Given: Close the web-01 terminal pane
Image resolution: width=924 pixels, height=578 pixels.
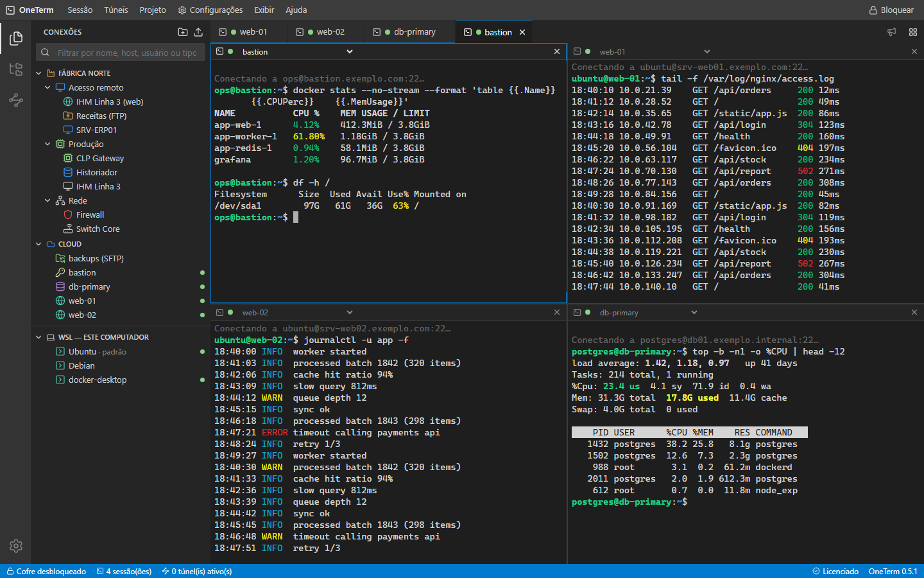Looking at the screenshot, I should (914, 51).
